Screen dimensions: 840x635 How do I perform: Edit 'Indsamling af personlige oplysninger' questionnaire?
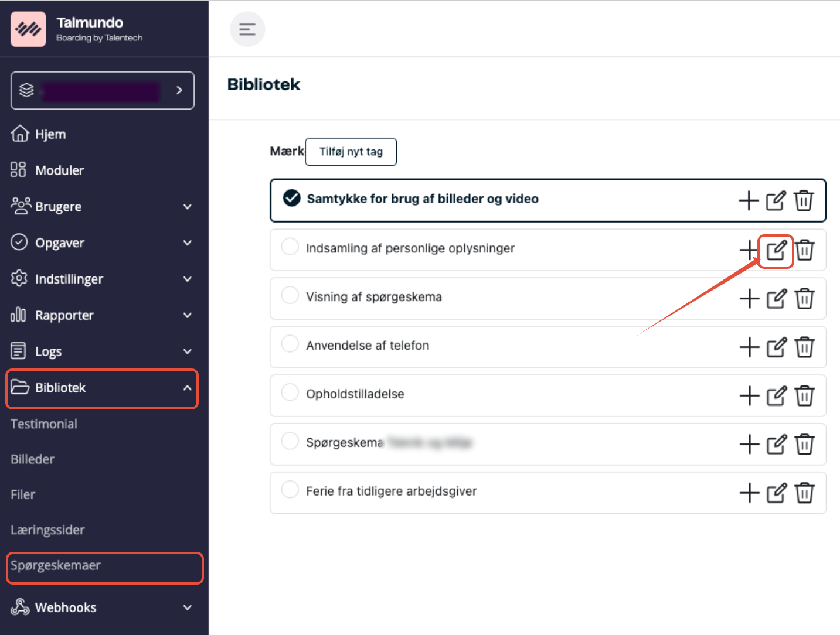(776, 251)
